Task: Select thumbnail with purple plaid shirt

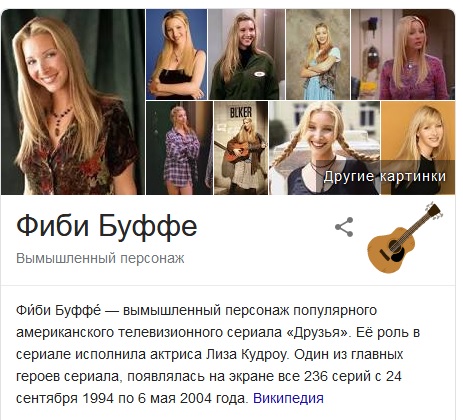Action: click(x=179, y=148)
